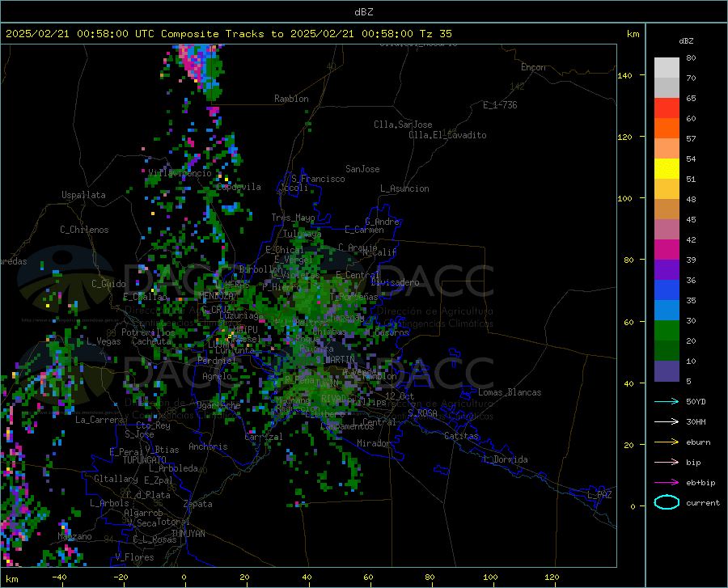728x588 pixels.
Task: Click the MENDOZA city label
Action: tap(216, 296)
